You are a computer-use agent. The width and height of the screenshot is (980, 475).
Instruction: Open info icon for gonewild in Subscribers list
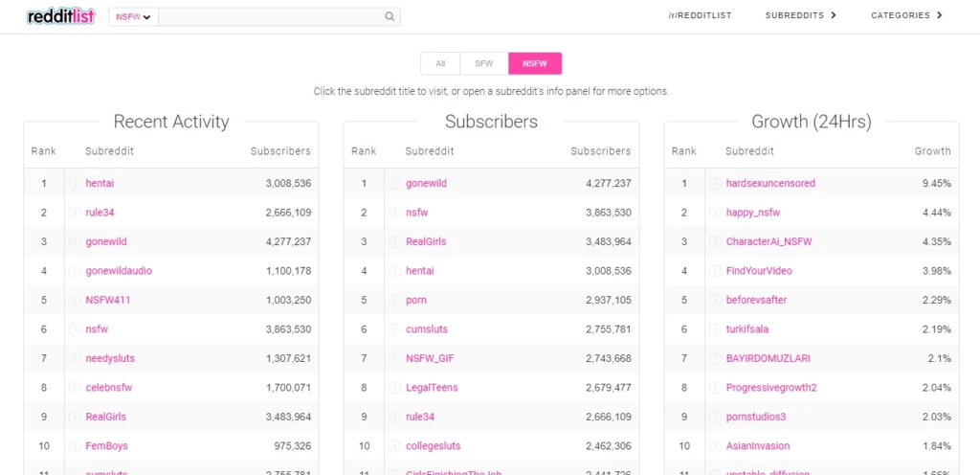(395, 183)
